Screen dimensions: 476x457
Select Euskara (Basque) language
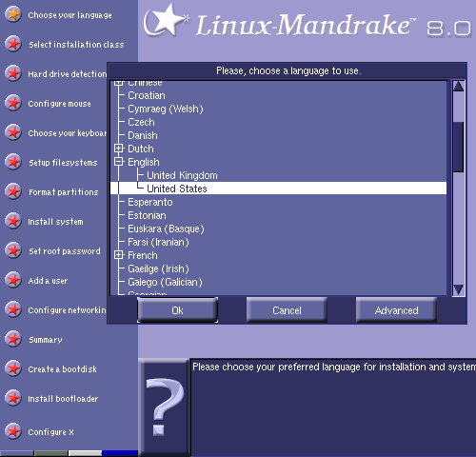[x=166, y=228]
